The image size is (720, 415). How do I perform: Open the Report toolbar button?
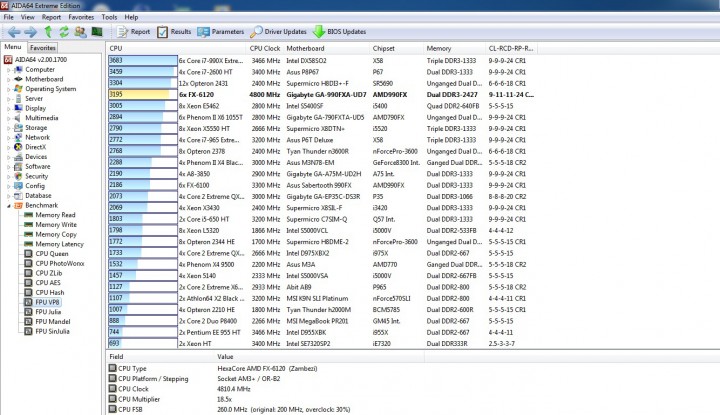tap(134, 32)
